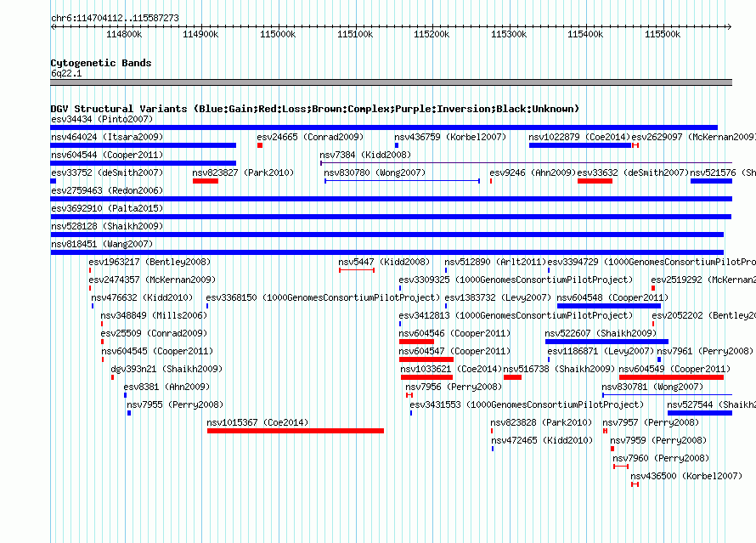Click nsv516738 (Shaikh2009) label

coord(559,369)
